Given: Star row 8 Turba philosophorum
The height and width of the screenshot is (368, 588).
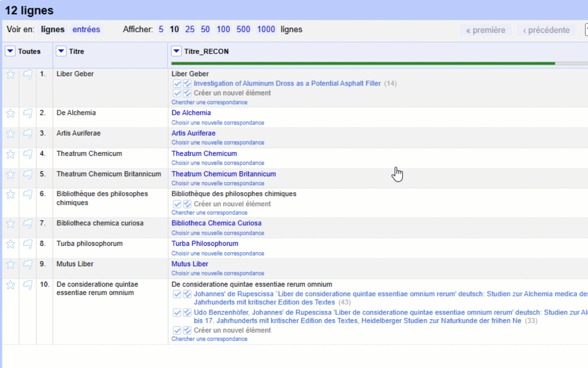Looking at the screenshot, I should [x=11, y=244].
